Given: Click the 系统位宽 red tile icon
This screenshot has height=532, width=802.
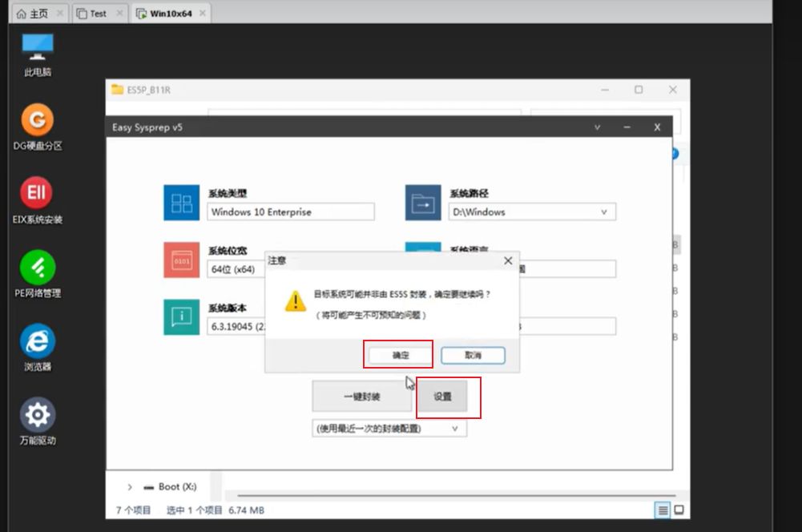Looking at the screenshot, I should point(181,260).
